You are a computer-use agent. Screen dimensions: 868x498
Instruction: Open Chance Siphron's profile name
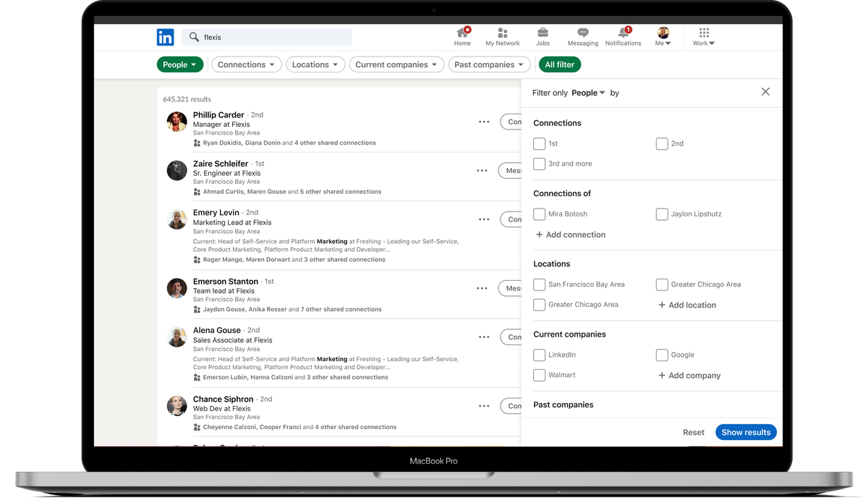(x=224, y=399)
